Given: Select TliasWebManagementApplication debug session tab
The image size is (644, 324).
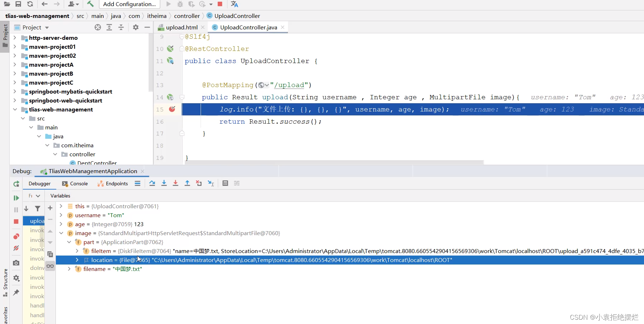Looking at the screenshot, I should 93,171.
